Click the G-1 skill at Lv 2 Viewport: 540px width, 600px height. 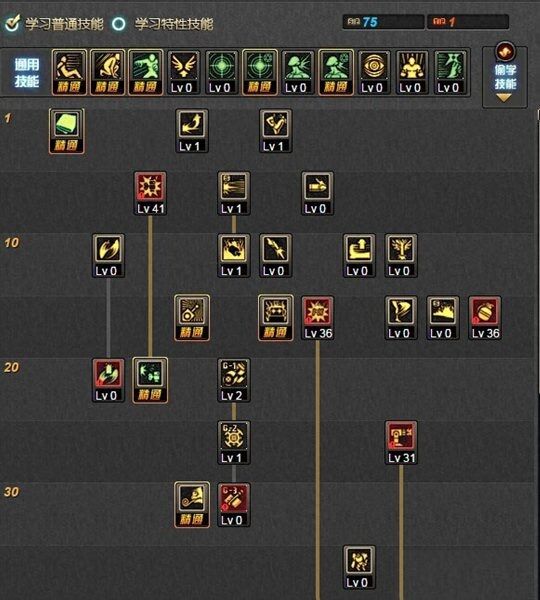pyautogui.click(x=234, y=380)
